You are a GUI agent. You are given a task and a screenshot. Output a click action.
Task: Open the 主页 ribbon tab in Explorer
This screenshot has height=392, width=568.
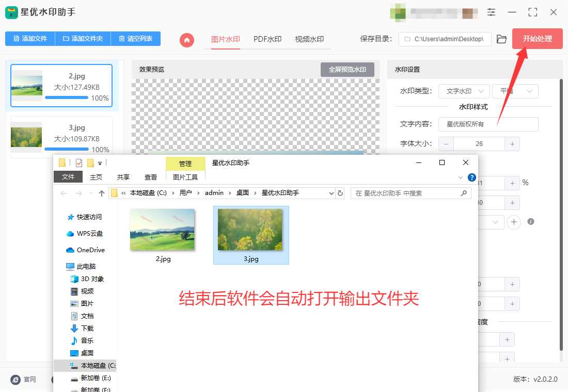(96, 177)
